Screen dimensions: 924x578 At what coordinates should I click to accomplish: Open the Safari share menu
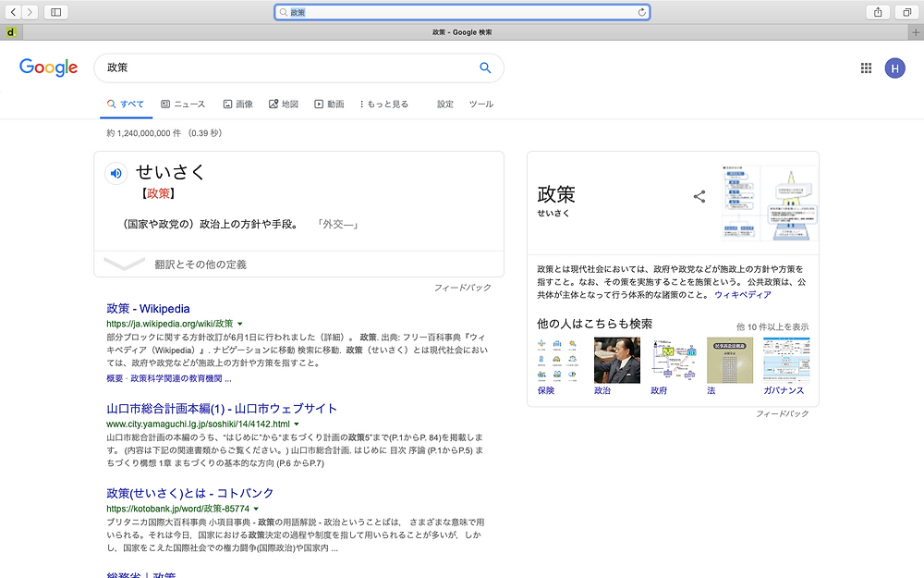pyautogui.click(x=878, y=12)
